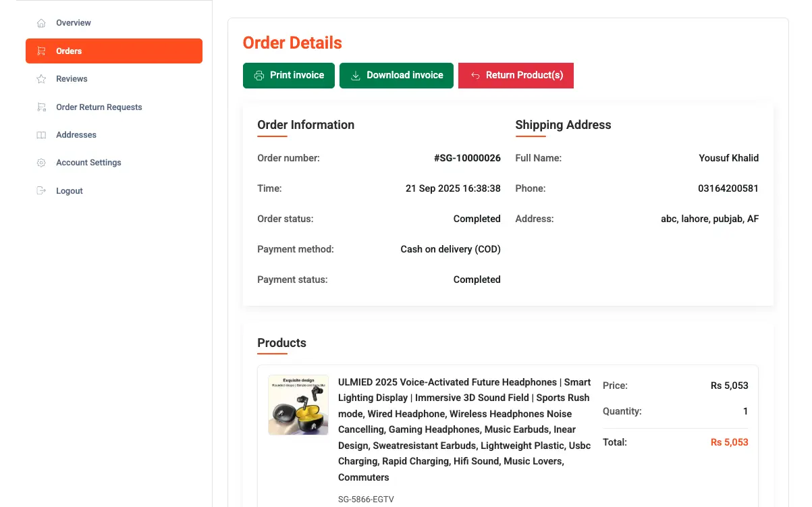
Task: Click the earbuds product thumbnail
Action: pyautogui.click(x=298, y=405)
